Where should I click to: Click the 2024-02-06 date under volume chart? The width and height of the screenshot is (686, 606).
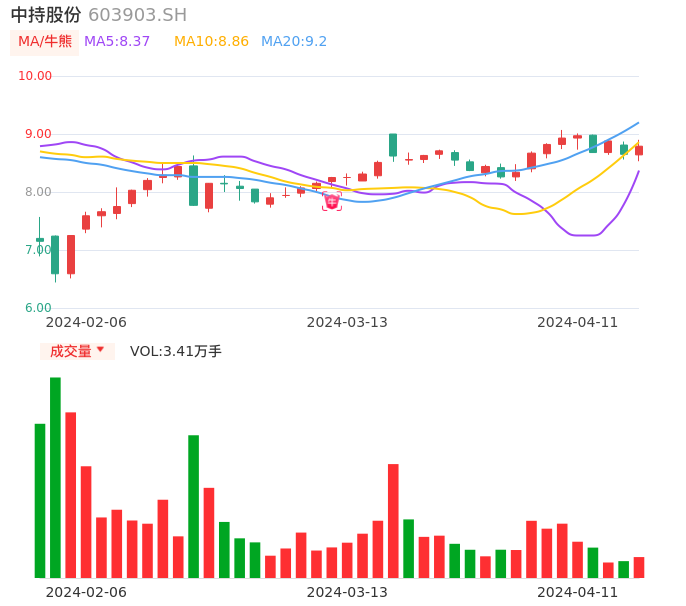tap(86, 592)
